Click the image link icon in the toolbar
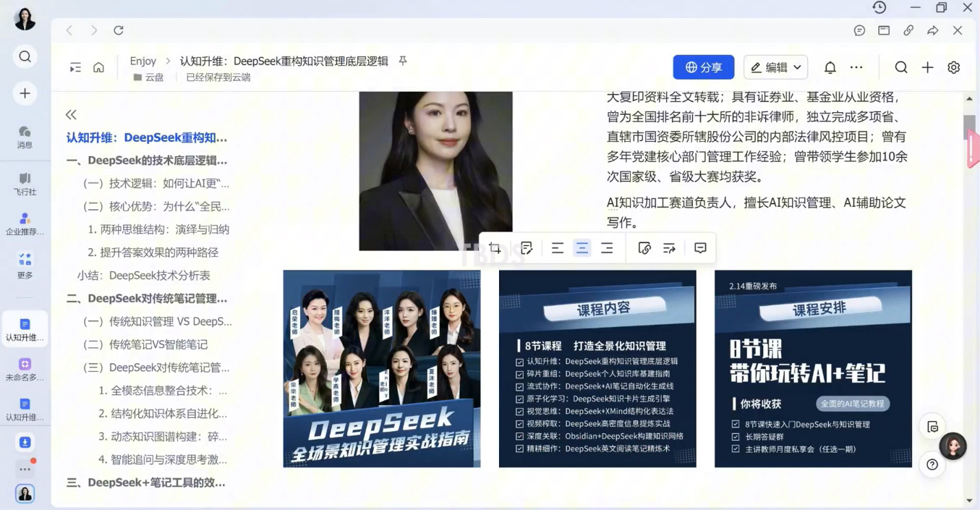 coord(644,248)
